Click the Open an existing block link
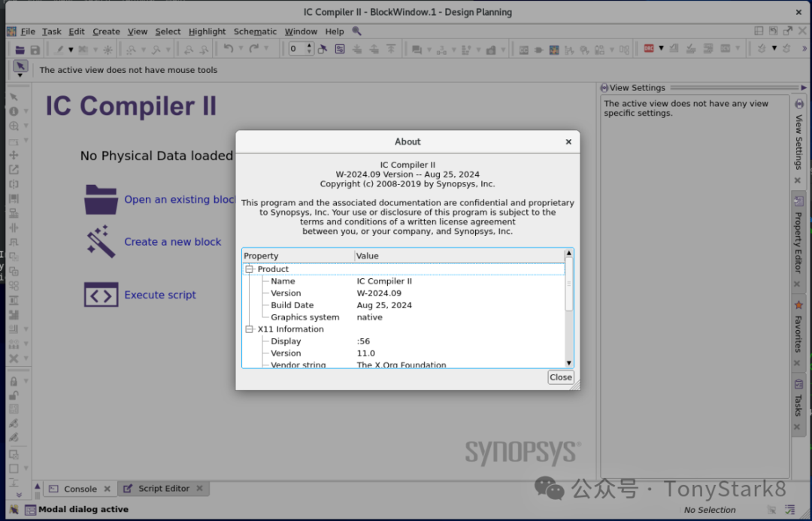Viewport: 812px width, 521px height. 180,199
